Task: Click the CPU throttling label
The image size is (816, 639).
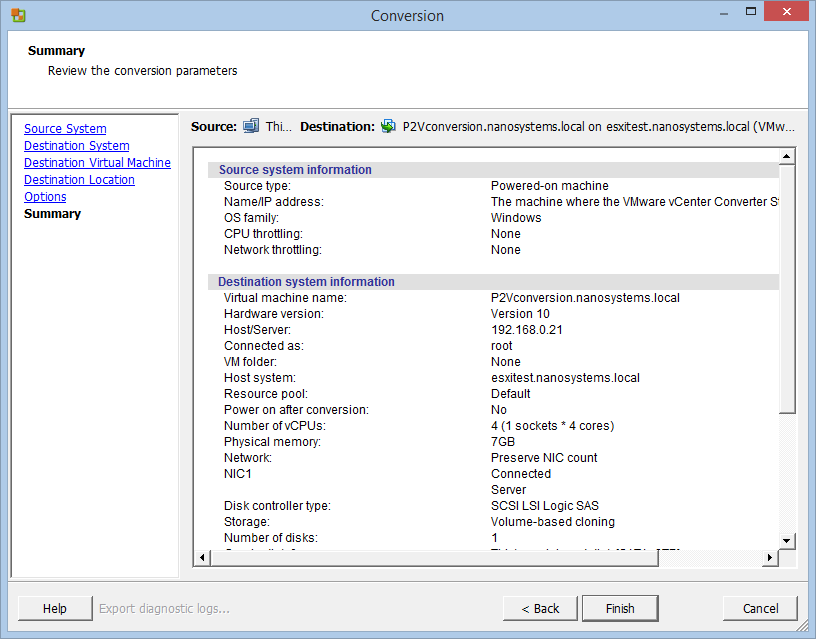Action: click(x=263, y=234)
